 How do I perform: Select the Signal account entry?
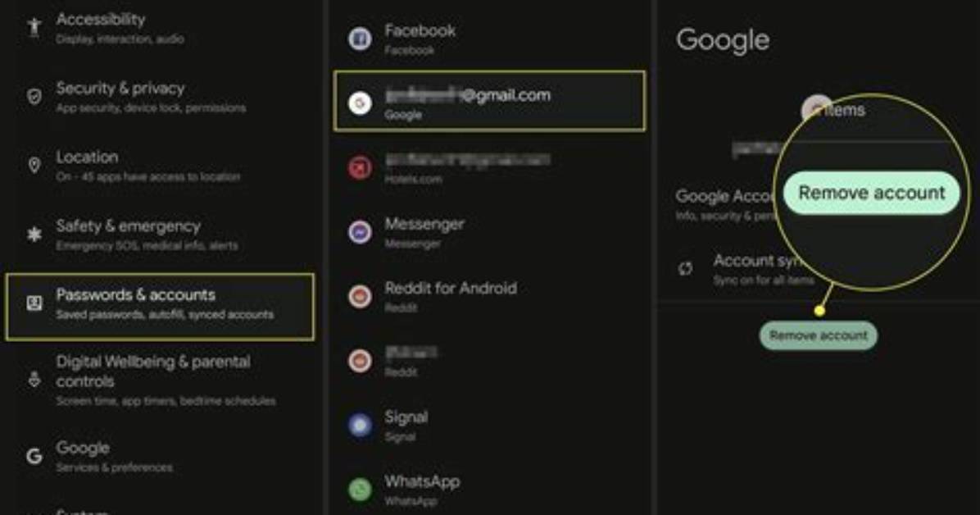(490, 425)
